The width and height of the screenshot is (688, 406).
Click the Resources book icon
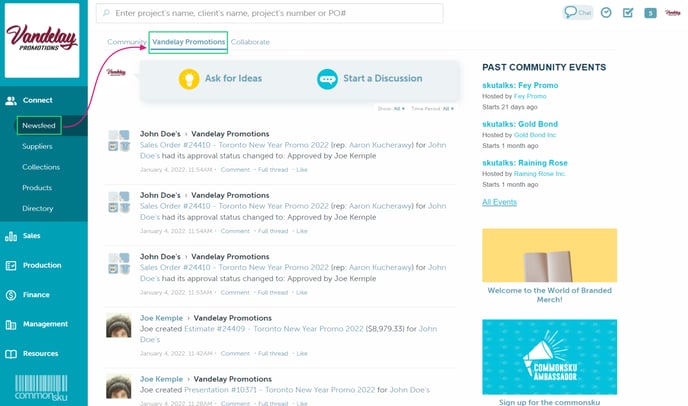coord(11,354)
